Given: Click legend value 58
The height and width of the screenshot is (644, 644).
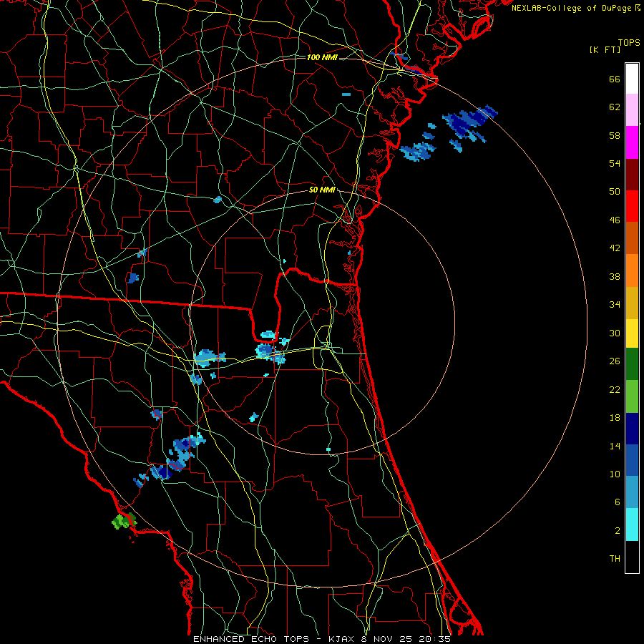Looking at the screenshot, I should tap(615, 135).
